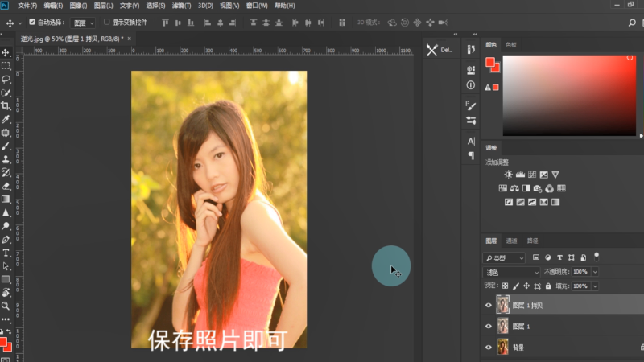Select the Hand tool
Screen dimensions: 644x362
[6, 293]
